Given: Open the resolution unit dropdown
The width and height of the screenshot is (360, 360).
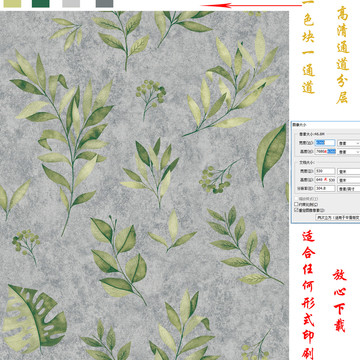Looking at the screenshot, I should point(349,188).
